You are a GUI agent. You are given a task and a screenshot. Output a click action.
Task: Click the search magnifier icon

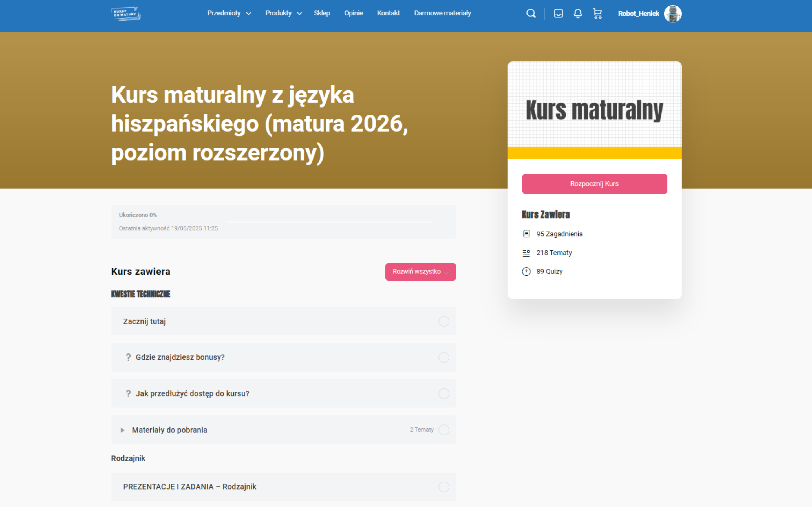click(531, 14)
